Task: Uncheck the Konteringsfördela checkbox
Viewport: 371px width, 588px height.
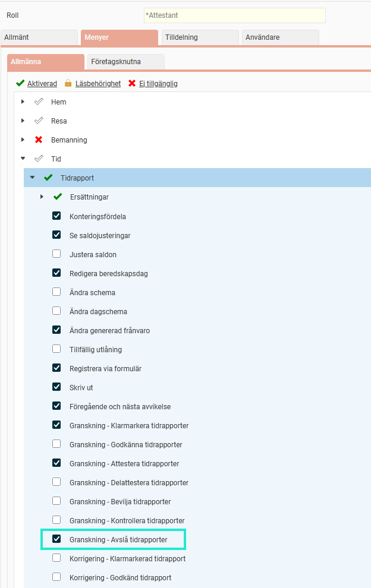Action: 56,216
